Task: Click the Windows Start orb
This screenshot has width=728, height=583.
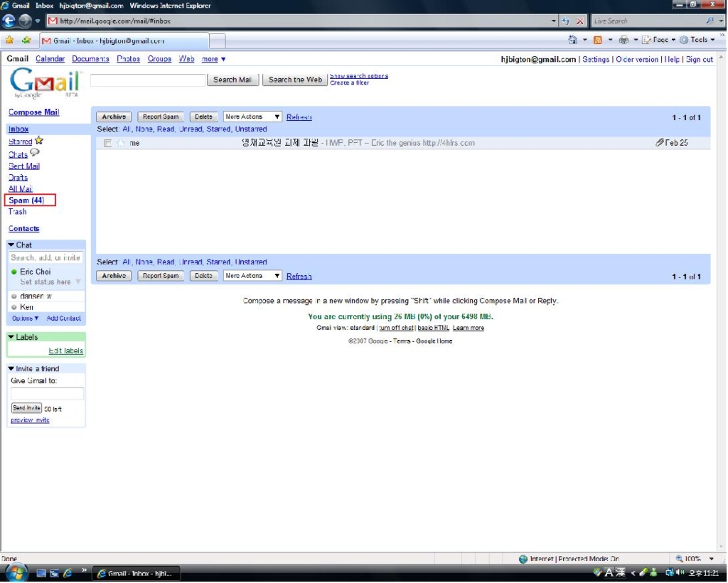Action: click(x=17, y=573)
